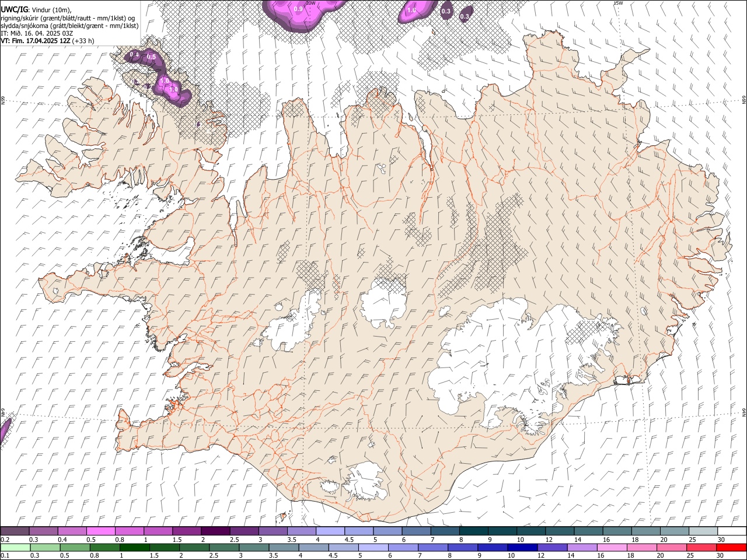Click the '64N' latitude label on right edge
This screenshot has width=747, height=560.
click(744, 412)
